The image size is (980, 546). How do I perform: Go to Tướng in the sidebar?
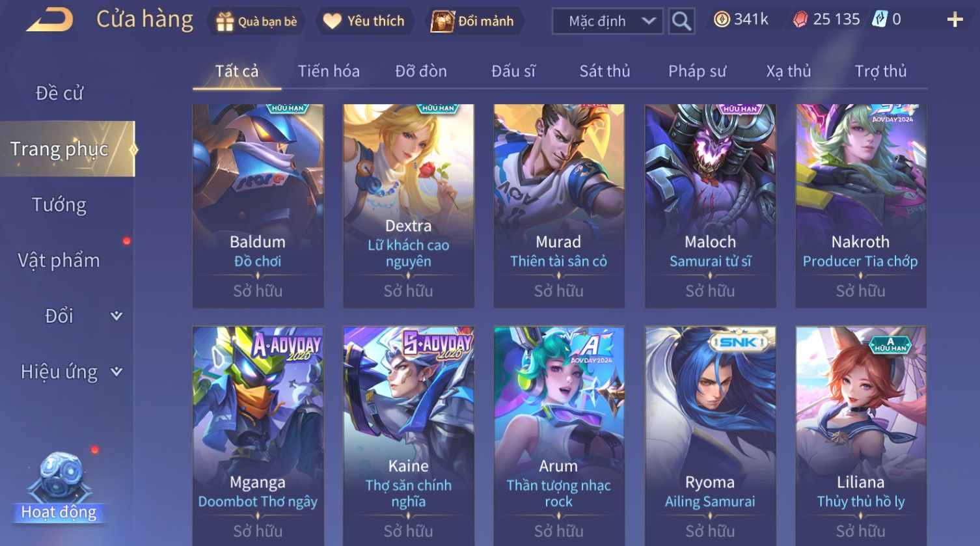point(59,205)
